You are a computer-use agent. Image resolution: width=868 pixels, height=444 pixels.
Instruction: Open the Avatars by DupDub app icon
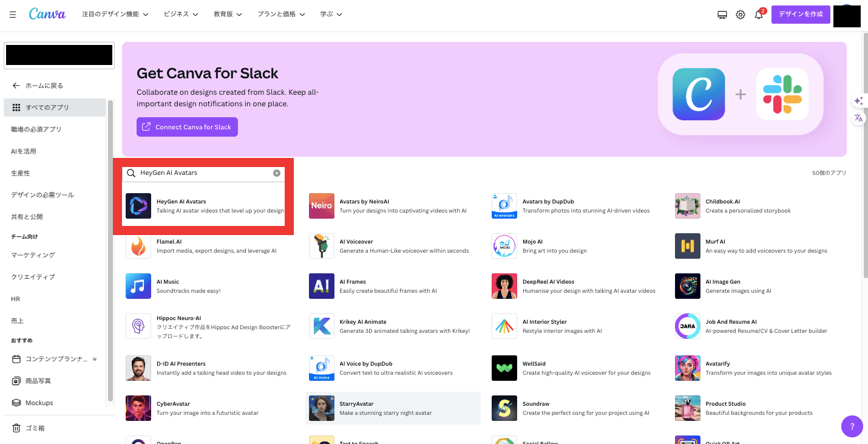(x=504, y=206)
